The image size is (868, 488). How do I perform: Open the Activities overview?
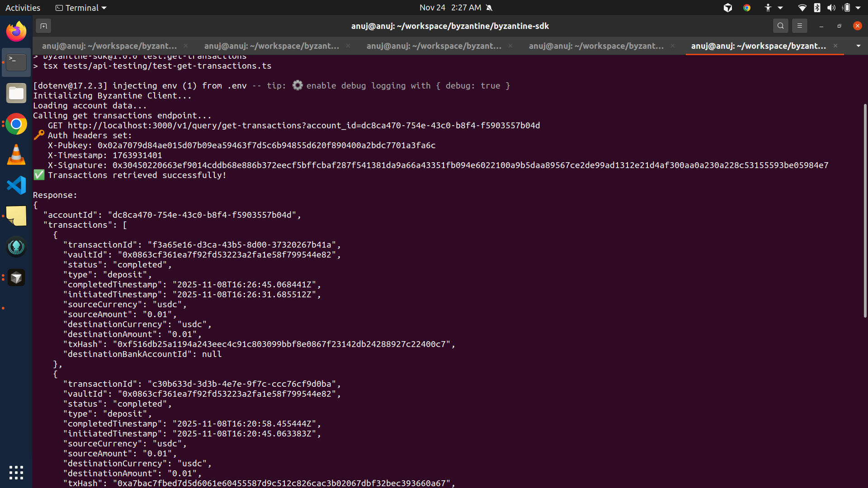[23, 8]
